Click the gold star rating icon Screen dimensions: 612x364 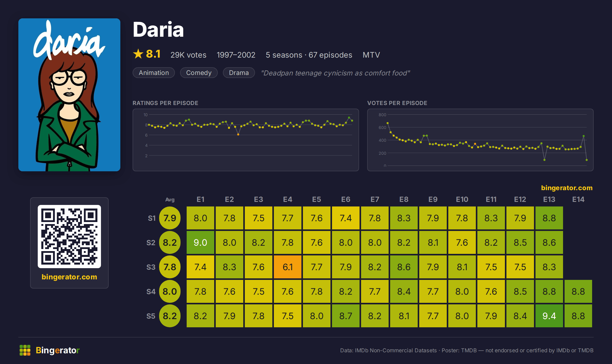point(138,54)
